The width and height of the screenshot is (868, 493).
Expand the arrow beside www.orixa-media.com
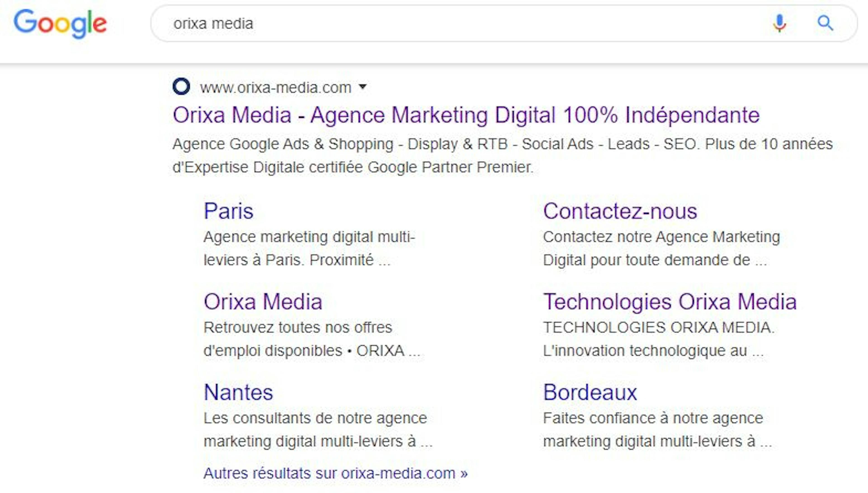[363, 87]
